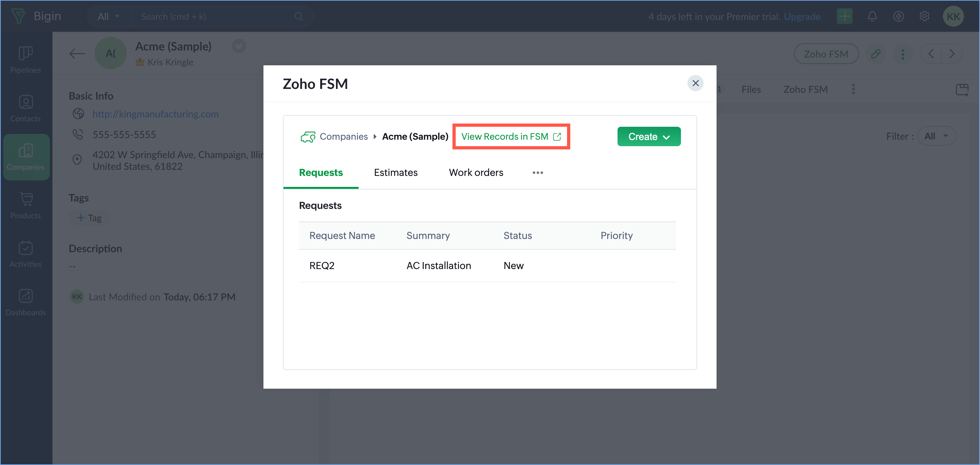The height and width of the screenshot is (465, 980).
Task: Open Dashboards from the sidebar
Action: coord(26,302)
